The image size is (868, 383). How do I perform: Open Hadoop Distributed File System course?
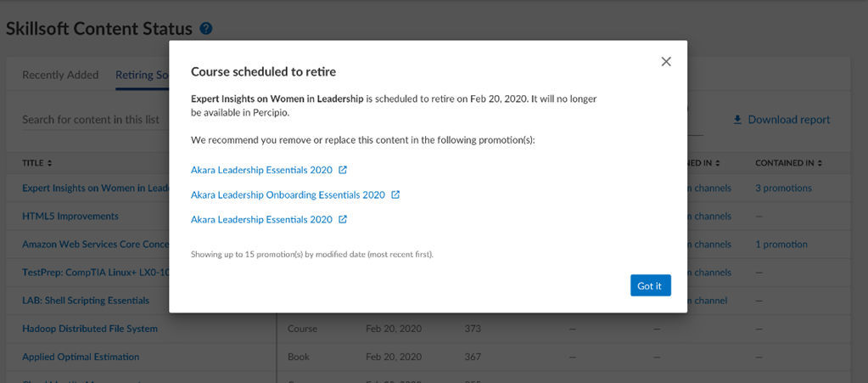[x=90, y=329]
